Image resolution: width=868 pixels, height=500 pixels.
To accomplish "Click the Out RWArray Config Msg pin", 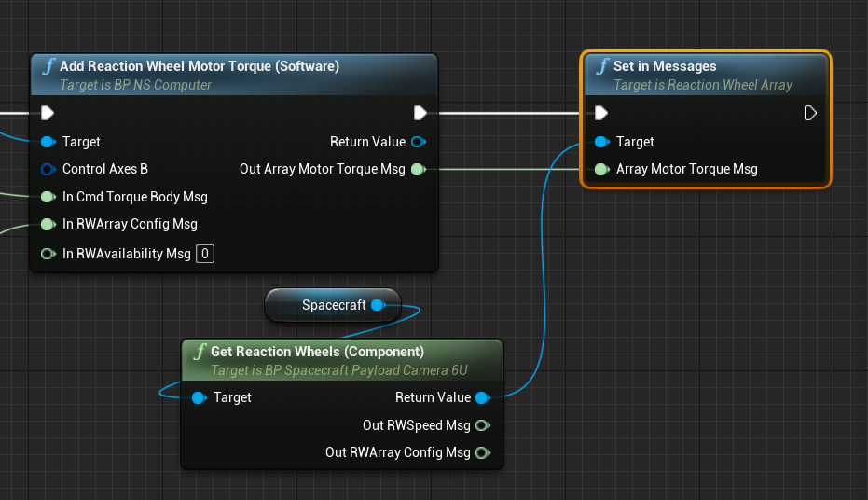I will (482, 452).
